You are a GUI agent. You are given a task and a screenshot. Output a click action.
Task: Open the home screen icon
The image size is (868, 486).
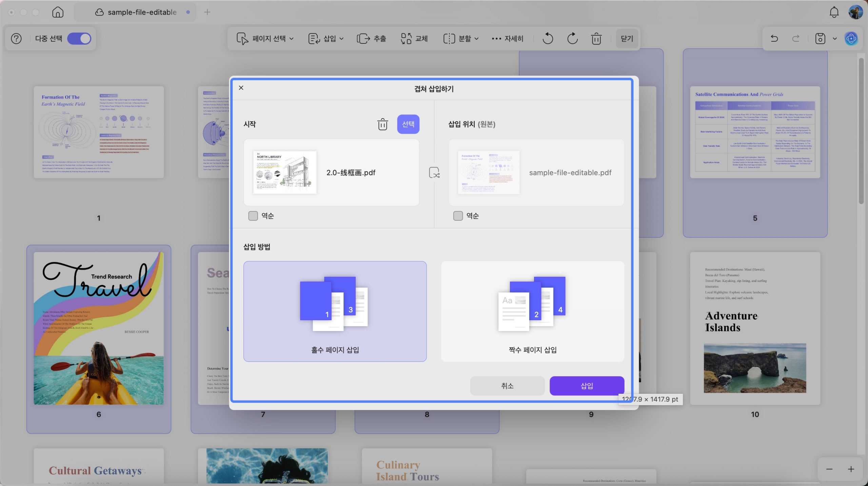coord(58,12)
